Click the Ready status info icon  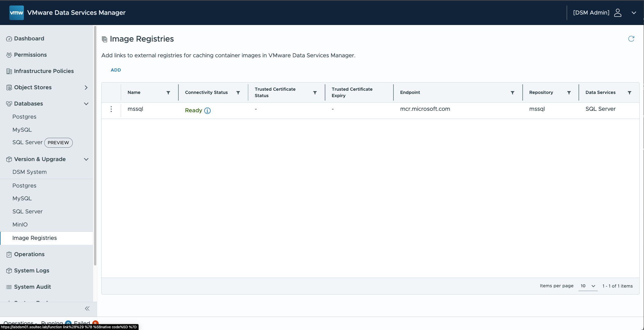[207, 110]
